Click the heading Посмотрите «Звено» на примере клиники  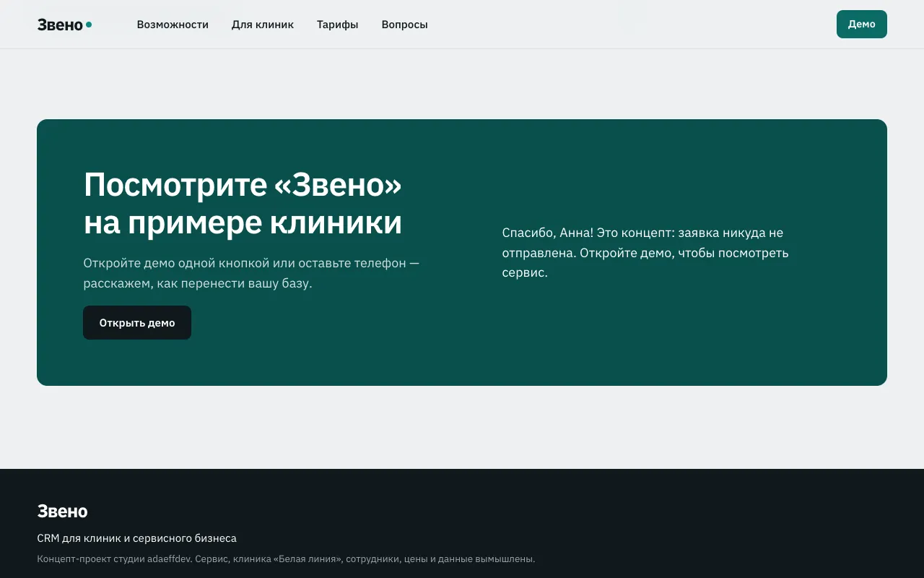click(243, 204)
